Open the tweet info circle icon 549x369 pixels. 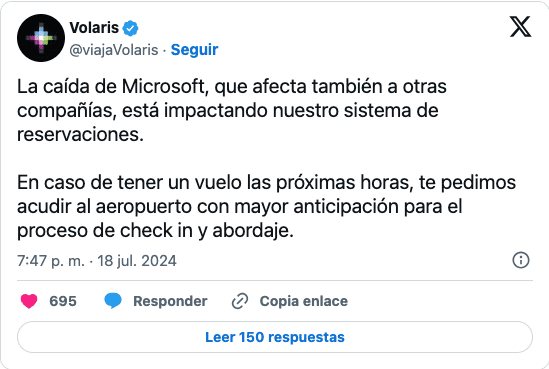pos(521,260)
